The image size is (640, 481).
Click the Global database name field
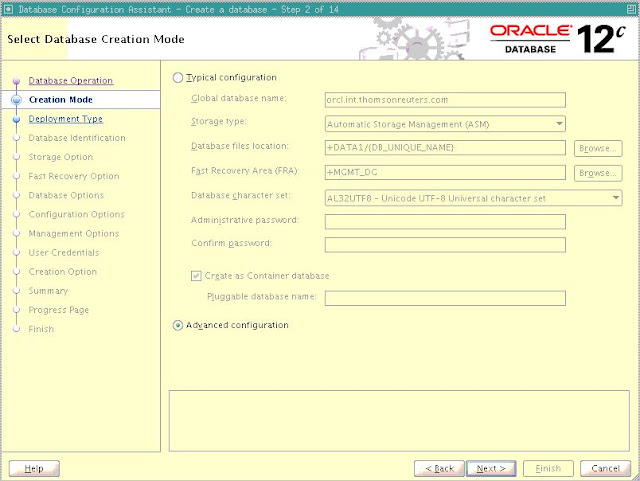click(445, 100)
